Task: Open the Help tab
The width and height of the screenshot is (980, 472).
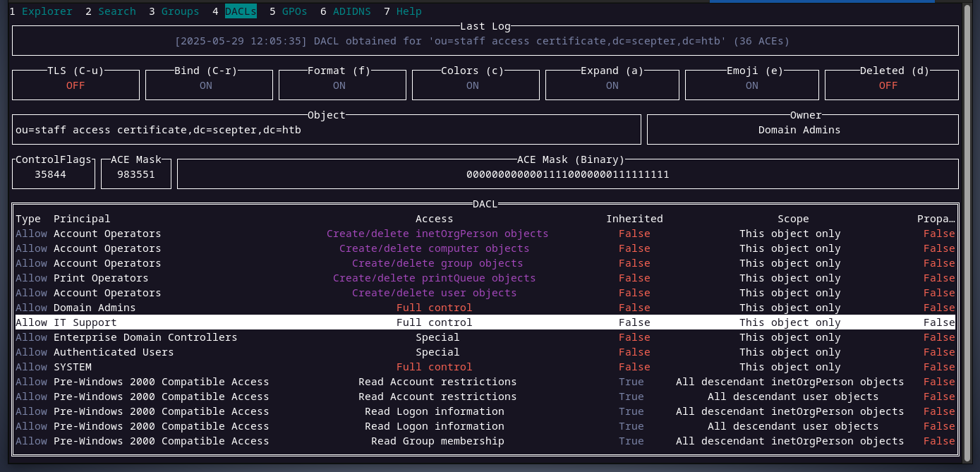Action: 409,11
